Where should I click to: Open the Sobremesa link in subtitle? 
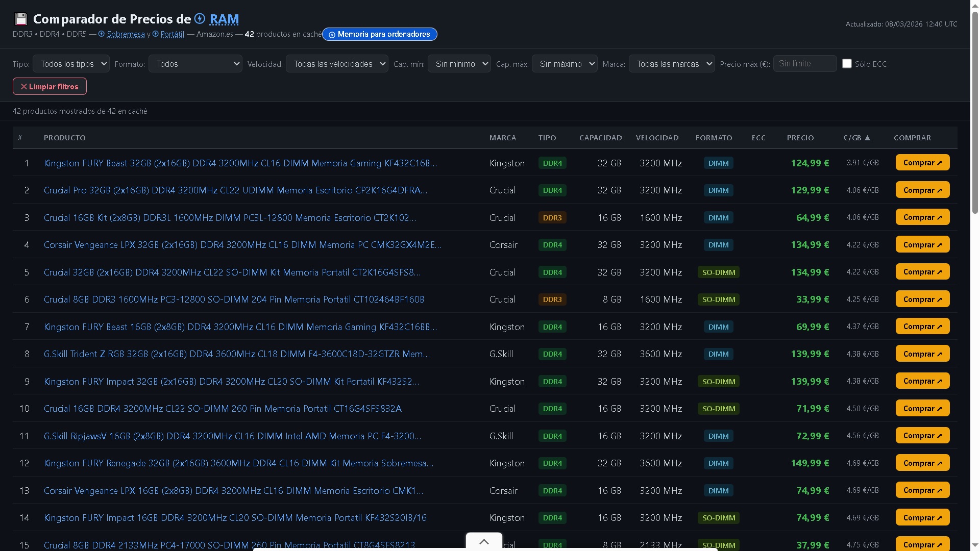coord(126,34)
